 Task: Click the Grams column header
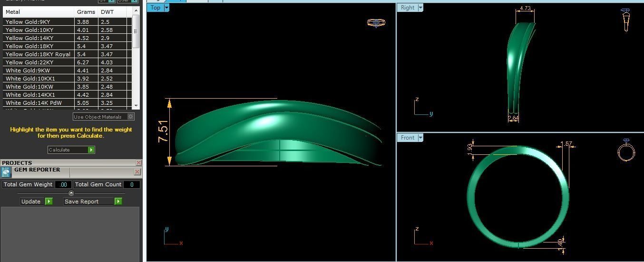(86, 11)
